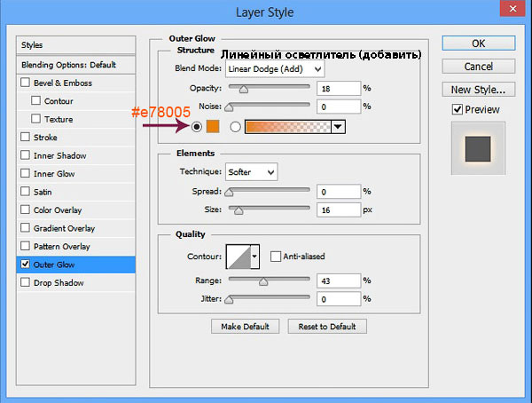
Task: Select the gradient radio button
Action: (x=236, y=127)
